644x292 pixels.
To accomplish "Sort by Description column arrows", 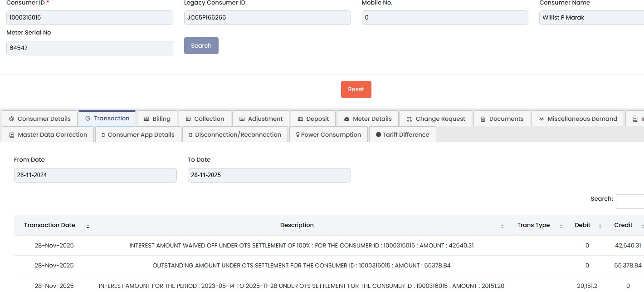I will [502, 226].
